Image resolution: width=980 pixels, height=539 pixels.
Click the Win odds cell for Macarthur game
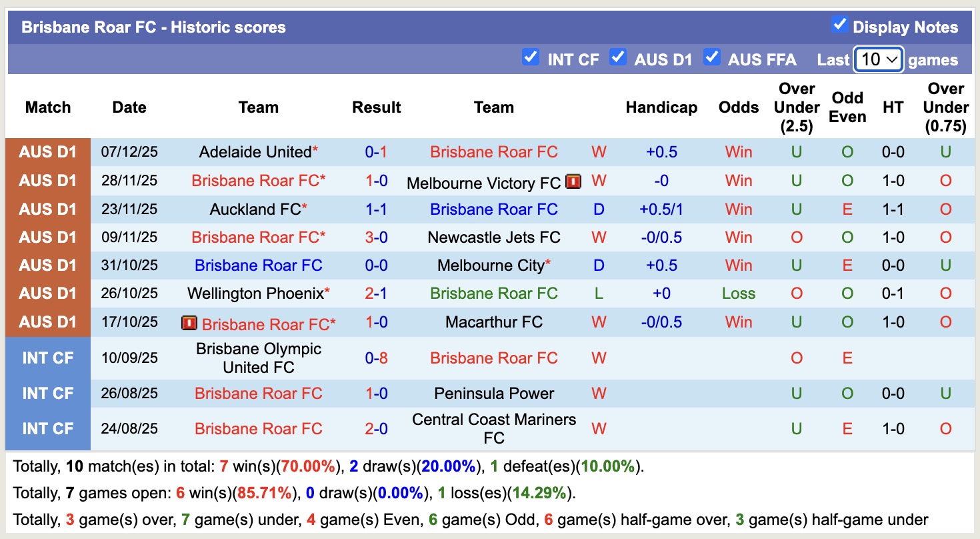tap(738, 322)
